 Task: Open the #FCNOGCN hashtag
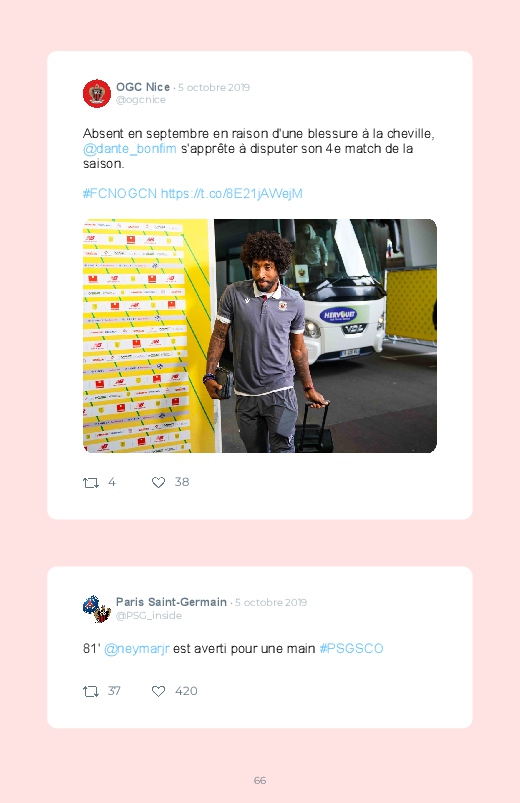[120, 194]
